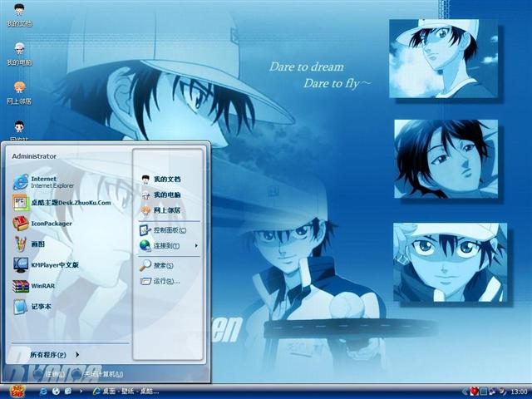
Task: Open 画图 paint program
Action: [29, 244]
